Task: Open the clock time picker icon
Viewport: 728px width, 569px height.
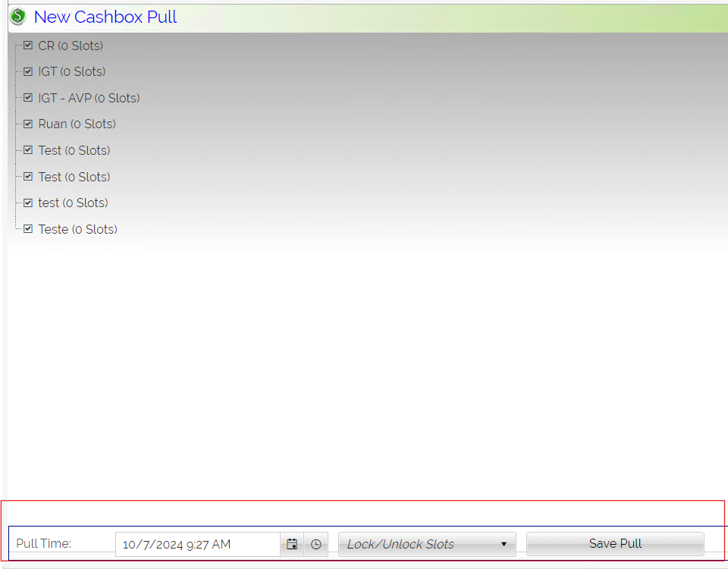Action: point(316,545)
